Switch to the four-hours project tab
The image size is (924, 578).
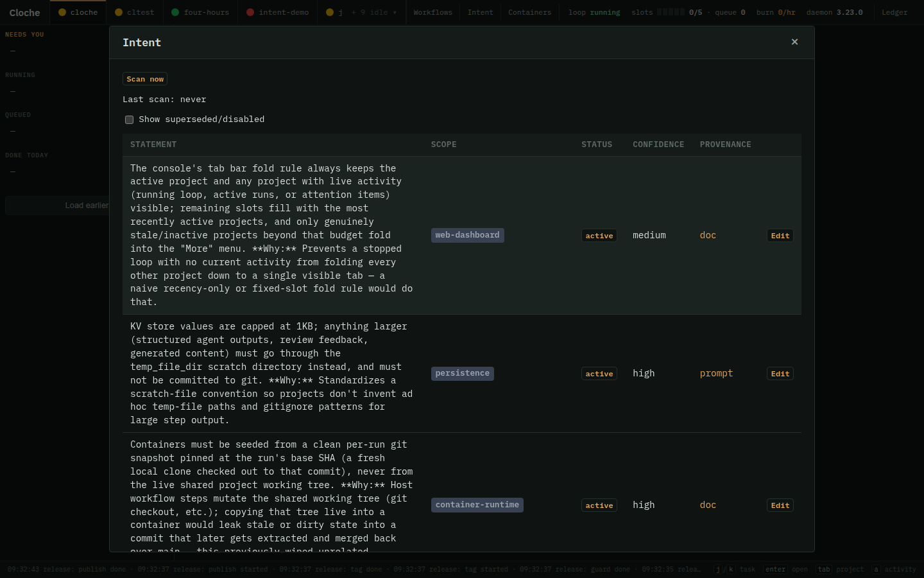[200, 12]
